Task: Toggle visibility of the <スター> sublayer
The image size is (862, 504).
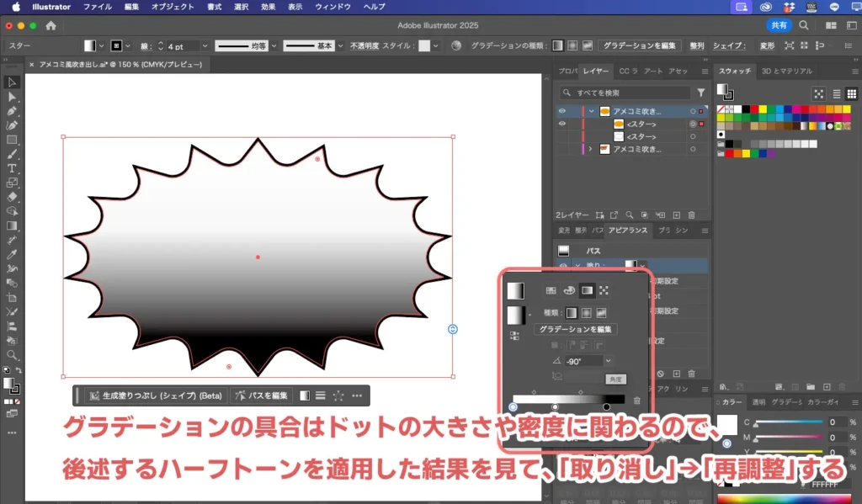Action: pos(562,124)
